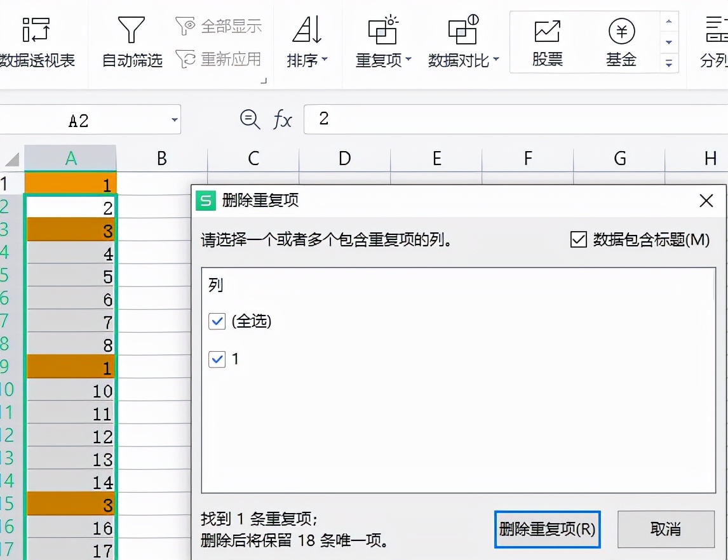Click cell A4 containing 4
This screenshot has height=560, width=728.
point(70,253)
